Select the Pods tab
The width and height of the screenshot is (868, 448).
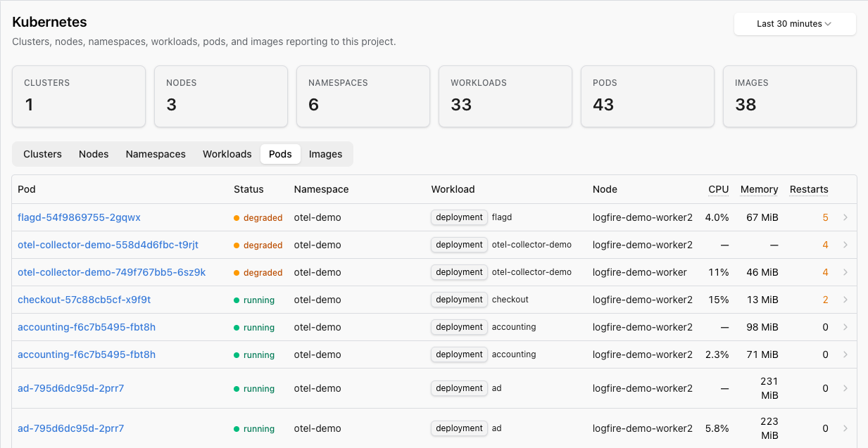280,154
